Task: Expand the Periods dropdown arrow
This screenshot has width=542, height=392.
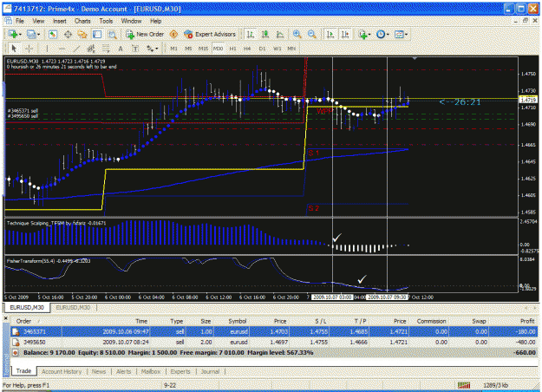Action: tap(388, 35)
